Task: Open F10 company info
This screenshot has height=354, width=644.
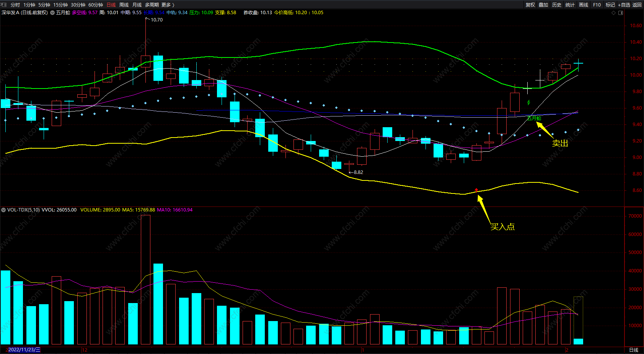Action: coord(597,5)
